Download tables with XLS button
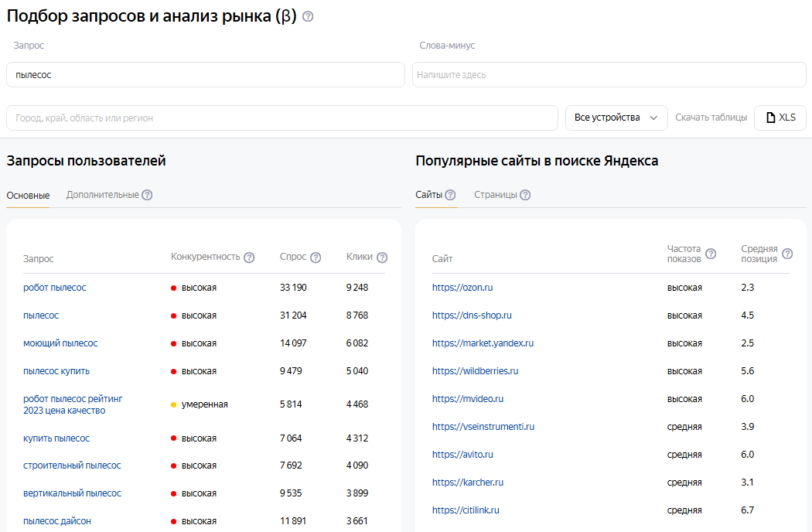The height and width of the screenshot is (532, 812). (x=780, y=118)
